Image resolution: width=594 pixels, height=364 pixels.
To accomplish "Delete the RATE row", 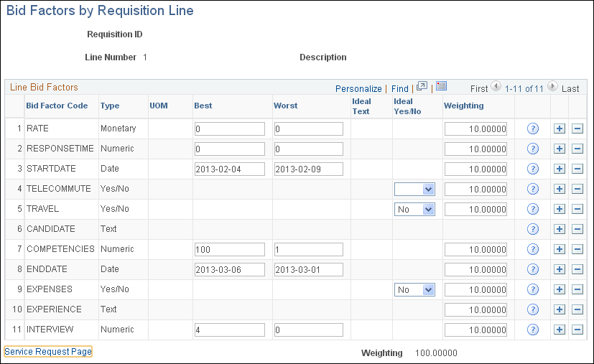I will pyautogui.click(x=577, y=129).
